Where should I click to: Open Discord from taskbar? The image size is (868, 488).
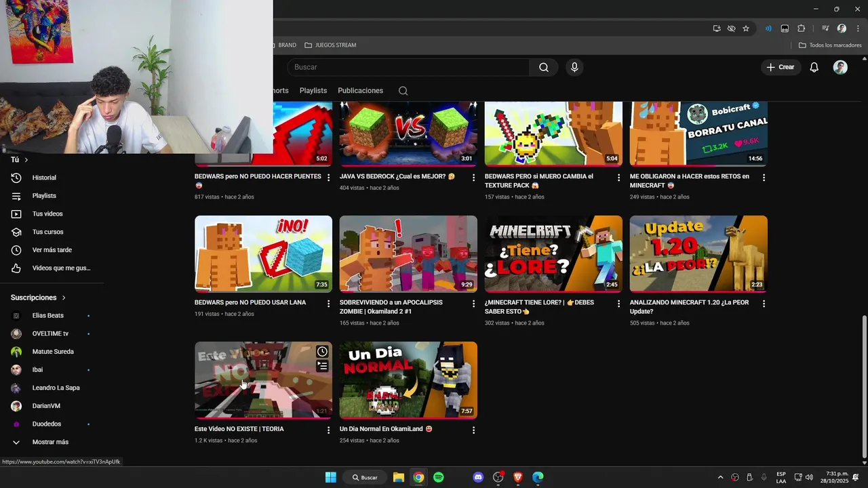click(x=478, y=477)
